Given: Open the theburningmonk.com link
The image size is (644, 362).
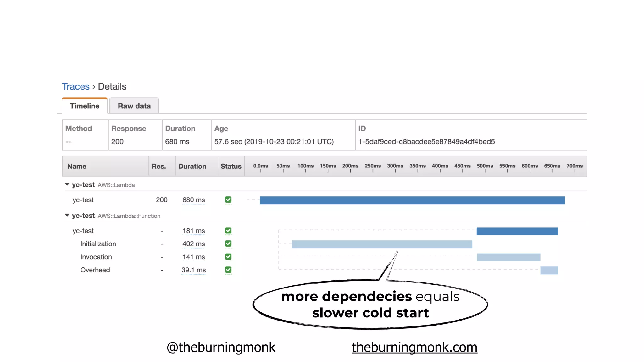Looking at the screenshot, I should point(414,347).
